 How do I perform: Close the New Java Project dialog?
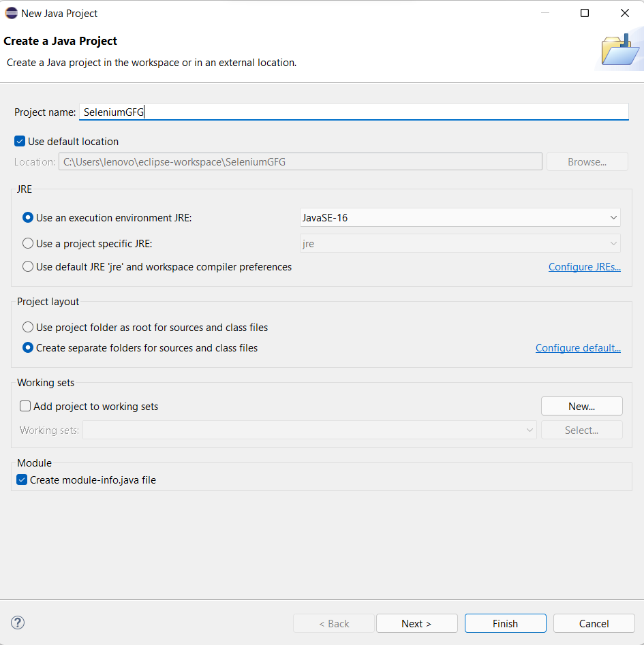[624, 13]
